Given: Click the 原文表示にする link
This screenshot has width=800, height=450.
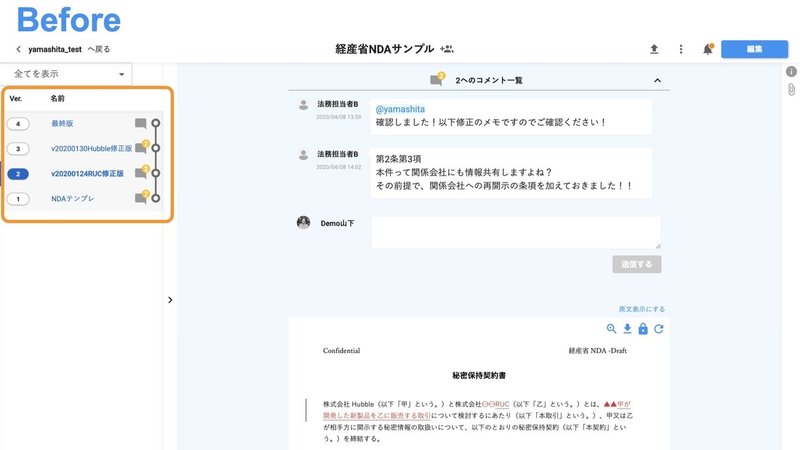Looking at the screenshot, I should pyautogui.click(x=642, y=309).
